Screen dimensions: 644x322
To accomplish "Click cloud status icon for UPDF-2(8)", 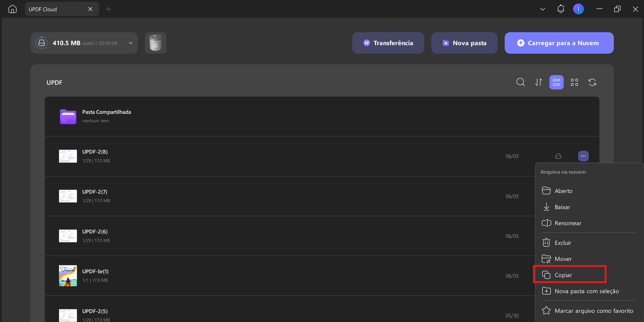I will coord(558,156).
